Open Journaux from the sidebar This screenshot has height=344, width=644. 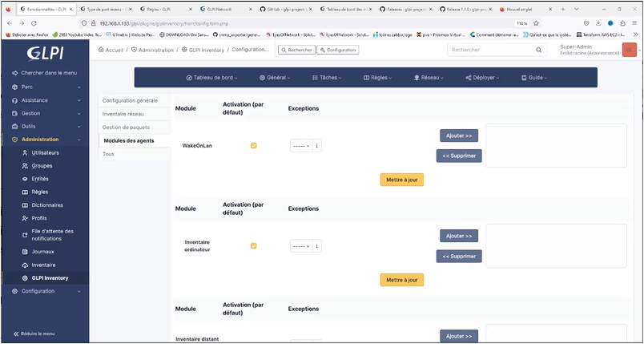click(43, 251)
